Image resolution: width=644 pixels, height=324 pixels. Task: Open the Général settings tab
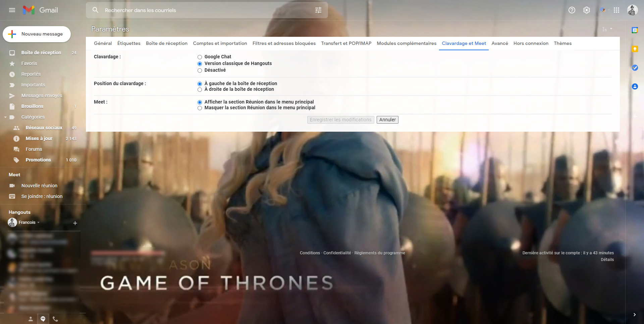click(103, 44)
